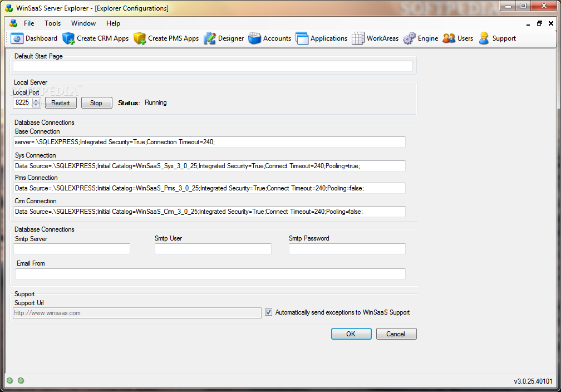Click the Create CRM Apps cube icon
The image size is (561, 392).
68,38
